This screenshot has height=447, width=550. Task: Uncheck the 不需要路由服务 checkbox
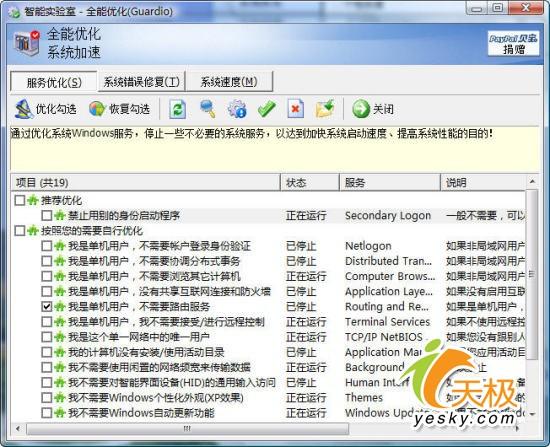click(46, 307)
